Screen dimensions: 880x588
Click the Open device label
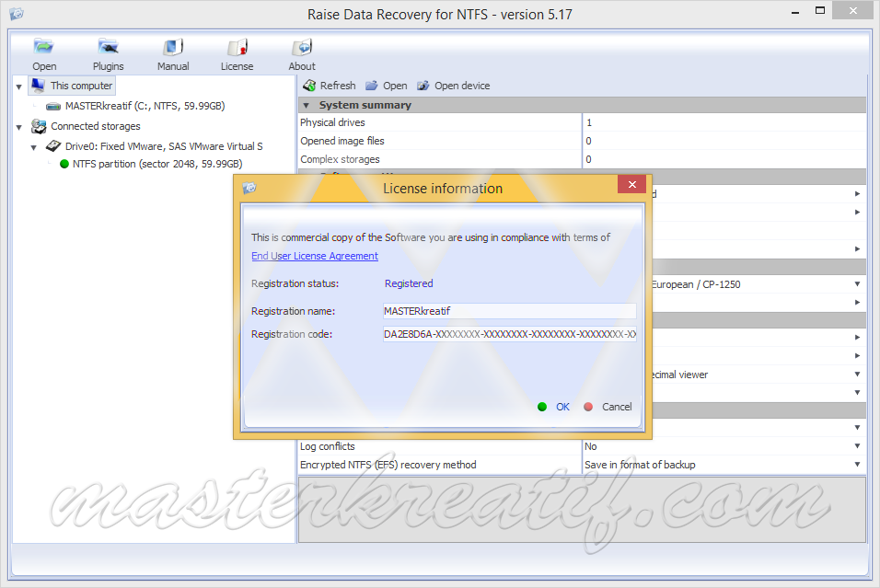(x=462, y=86)
